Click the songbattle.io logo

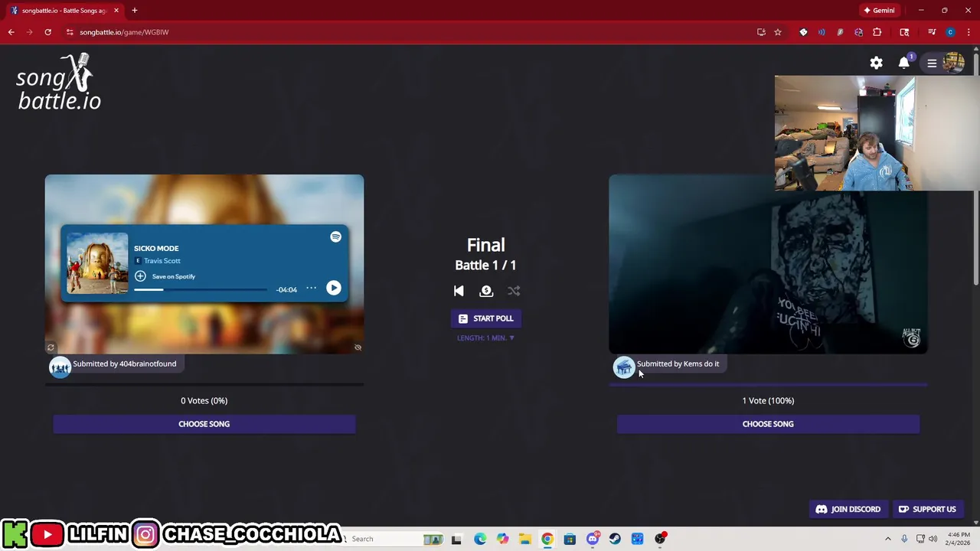pos(59,83)
